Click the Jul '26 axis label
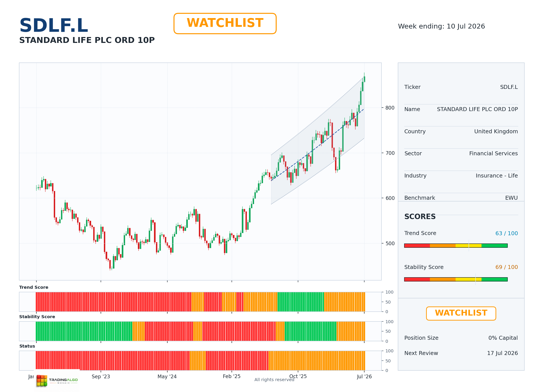549x392 pixels. [364, 377]
